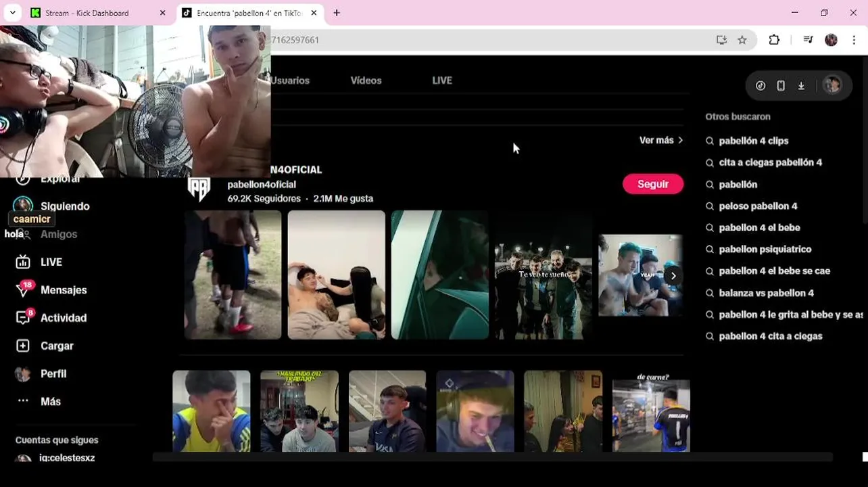Screen dimensions: 868x487
Task: Search 'pabellon 4 el bebe se cae'
Action: click(775, 271)
